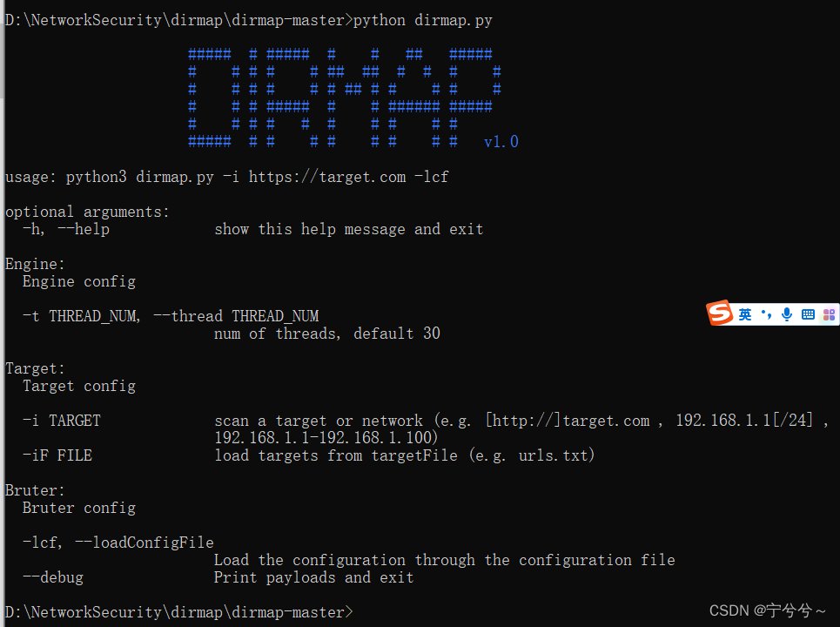Click the orange Sogou S logo icon
840x627 pixels.
pyautogui.click(x=720, y=313)
